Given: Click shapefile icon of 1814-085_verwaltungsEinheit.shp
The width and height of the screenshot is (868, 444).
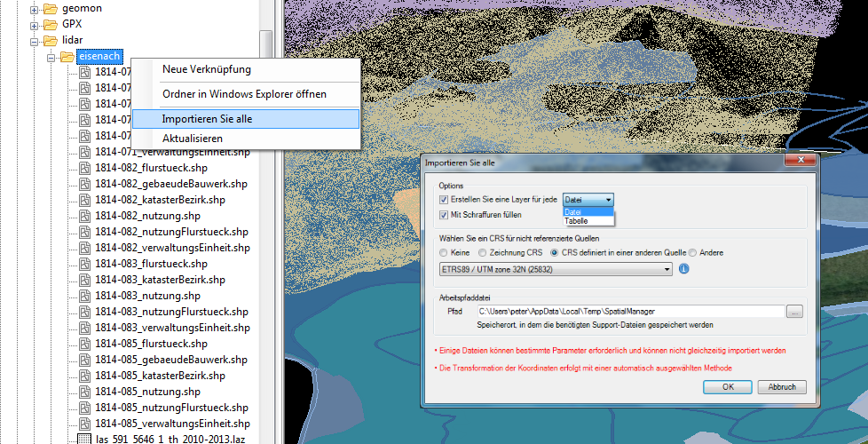Looking at the screenshot, I should 84,424.
